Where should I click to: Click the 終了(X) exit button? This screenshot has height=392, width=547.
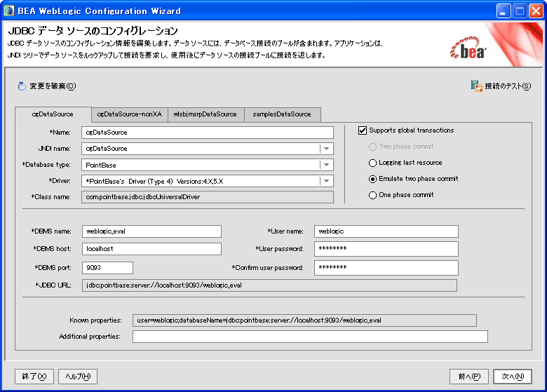pyautogui.click(x=34, y=377)
